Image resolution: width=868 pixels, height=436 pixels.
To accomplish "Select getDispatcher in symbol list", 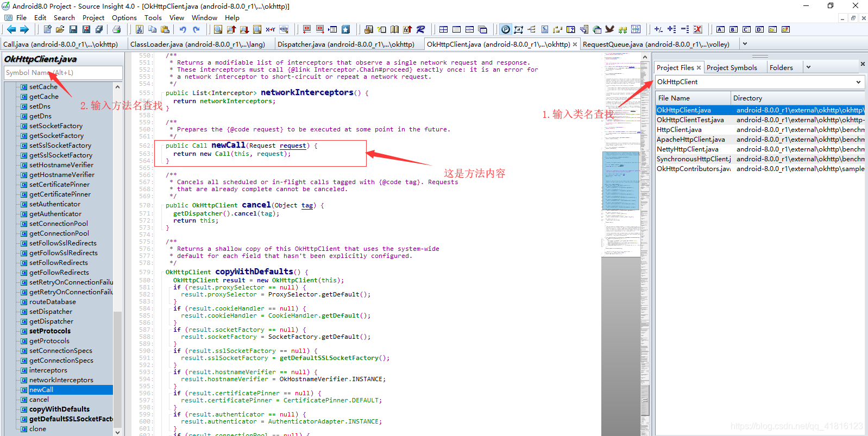I will (51, 321).
